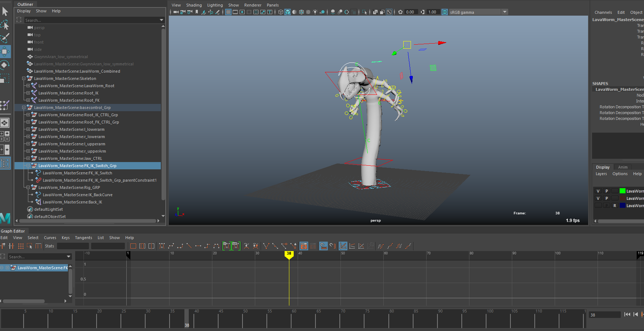The width and height of the screenshot is (644, 331).
Task: Open Channels menu in Channel Box
Action: [x=603, y=12]
